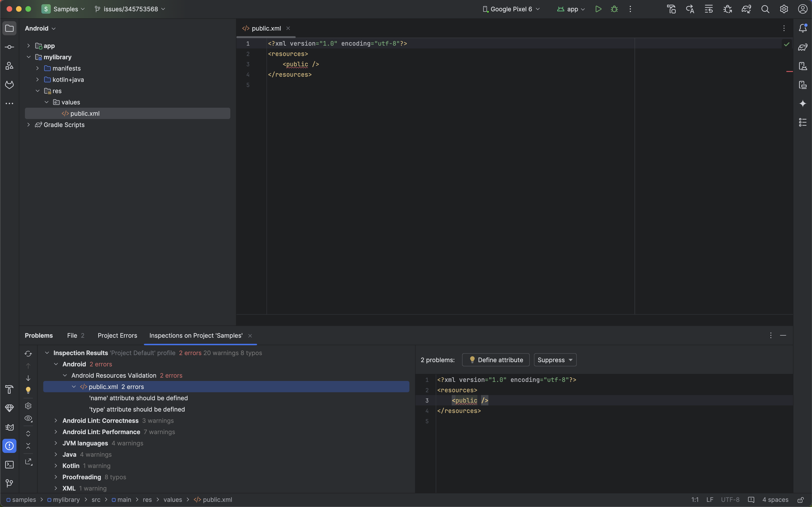Toggle the inspection preview eye icon
The image size is (812, 507).
tap(28, 419)
